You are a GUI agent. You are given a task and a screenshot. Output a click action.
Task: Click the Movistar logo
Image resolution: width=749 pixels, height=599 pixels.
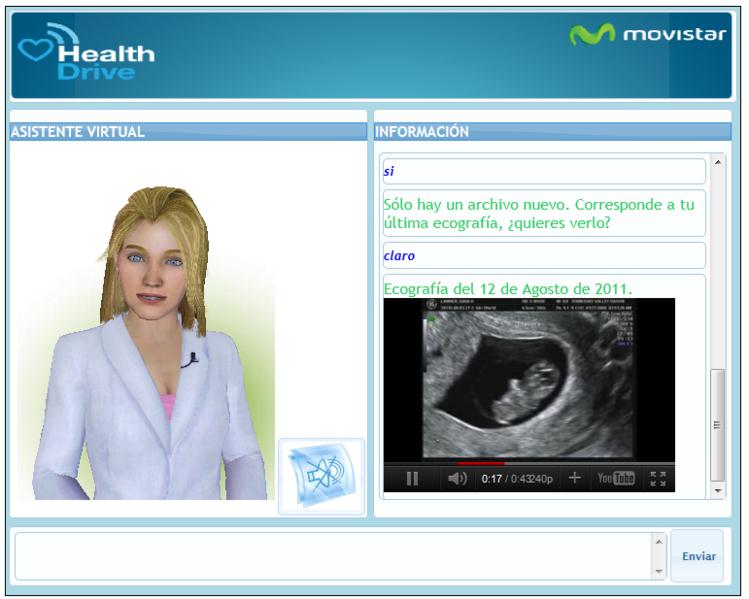[x=647, y=35]
